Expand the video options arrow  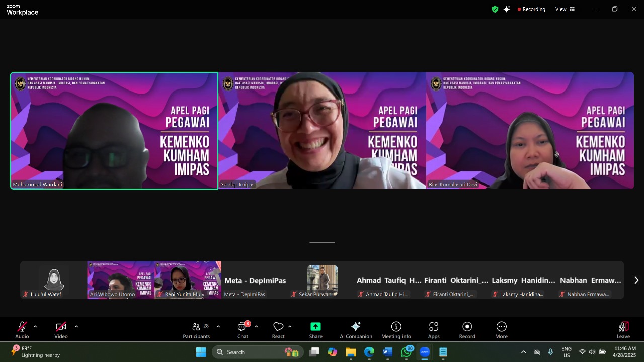click(76, 327)
